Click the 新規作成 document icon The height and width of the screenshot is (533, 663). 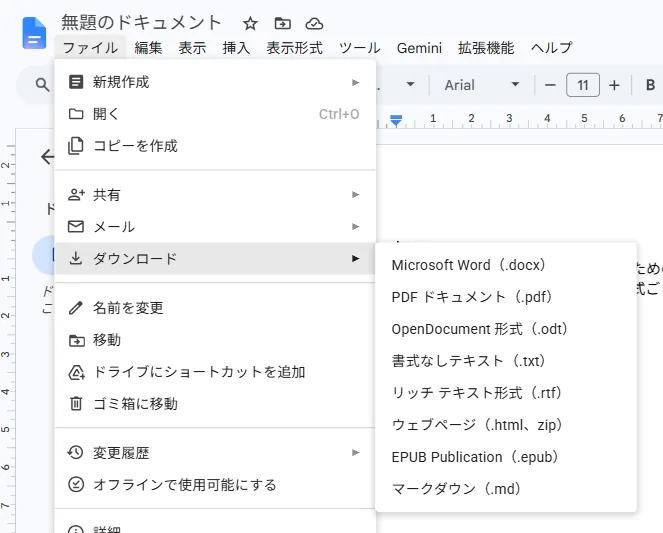click(x=76, y=82)
